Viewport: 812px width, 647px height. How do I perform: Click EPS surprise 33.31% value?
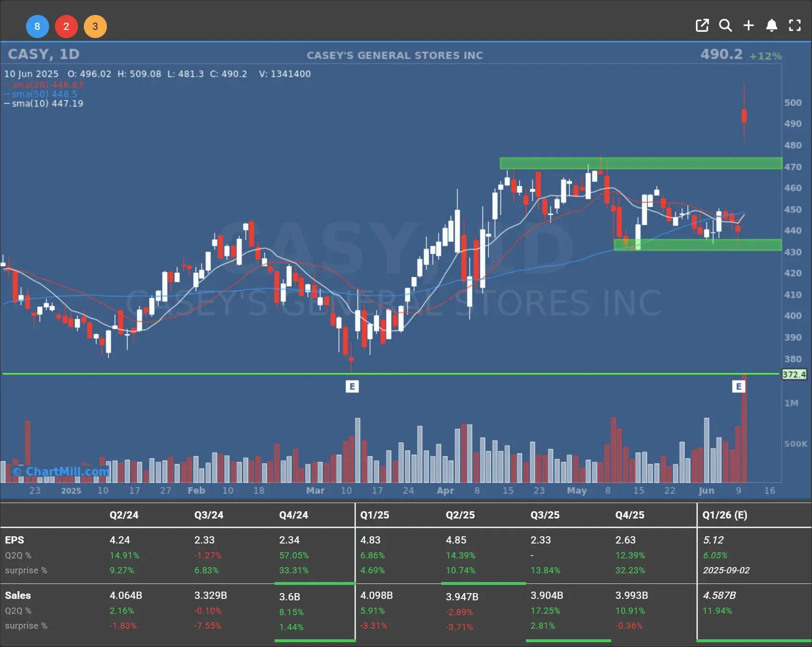tap(294, 570)
